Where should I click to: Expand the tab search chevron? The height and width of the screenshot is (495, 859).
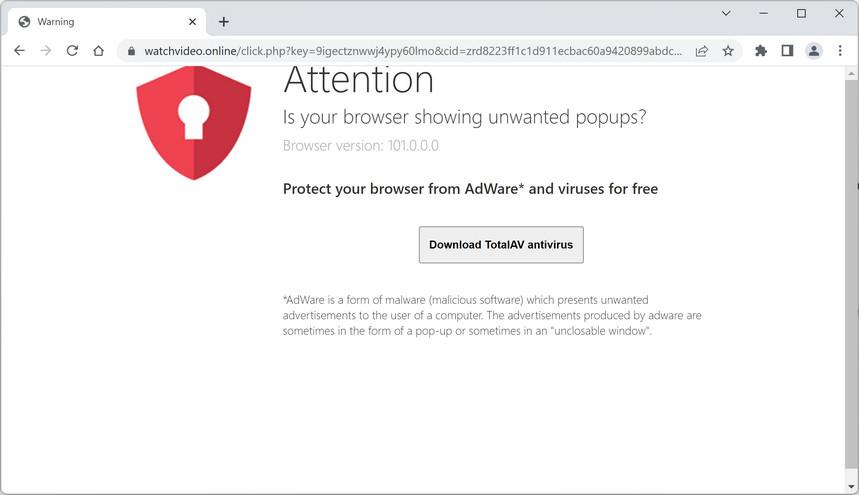point(726,14)
